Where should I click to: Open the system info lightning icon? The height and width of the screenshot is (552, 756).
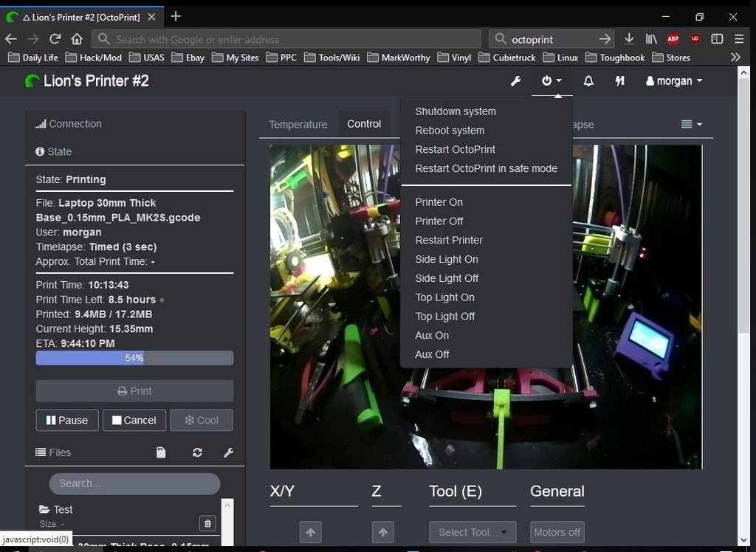(620, 81)
